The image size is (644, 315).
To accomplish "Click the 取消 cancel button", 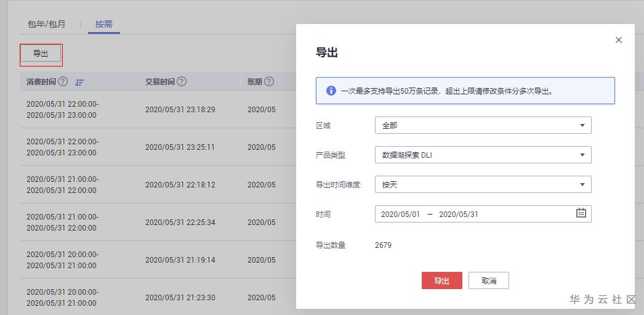I will click(x=488, y=280).
